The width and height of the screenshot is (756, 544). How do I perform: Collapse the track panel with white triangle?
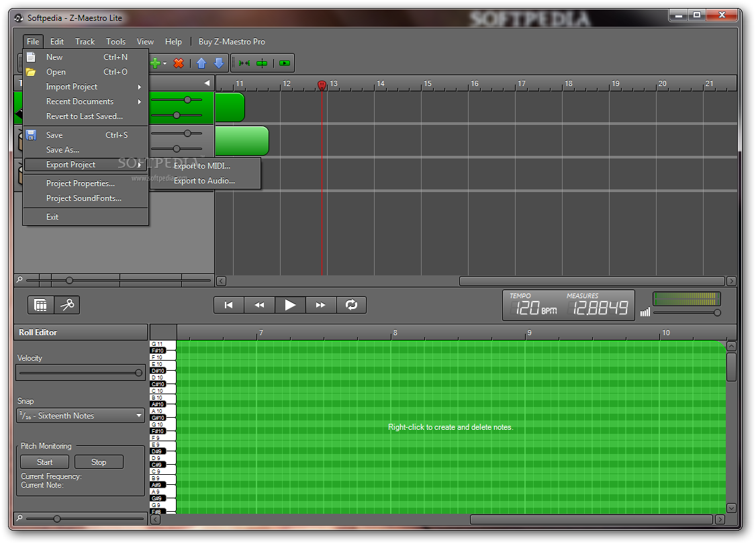point(207,83)
